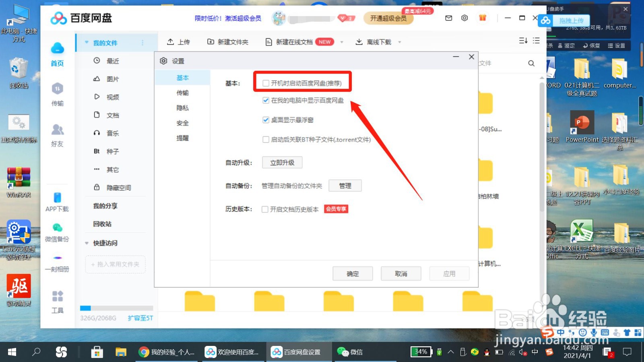The image size is (644, 362).
Task: Select the 提醒 settings tab
Action: click(182, 138)
